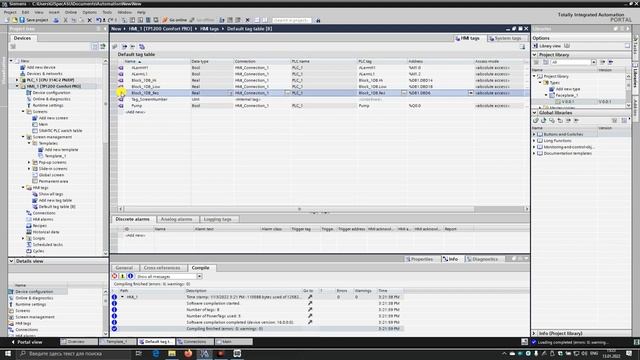
Task: Open Firefox from the taskbar
Action: click(x=188, y=353)
